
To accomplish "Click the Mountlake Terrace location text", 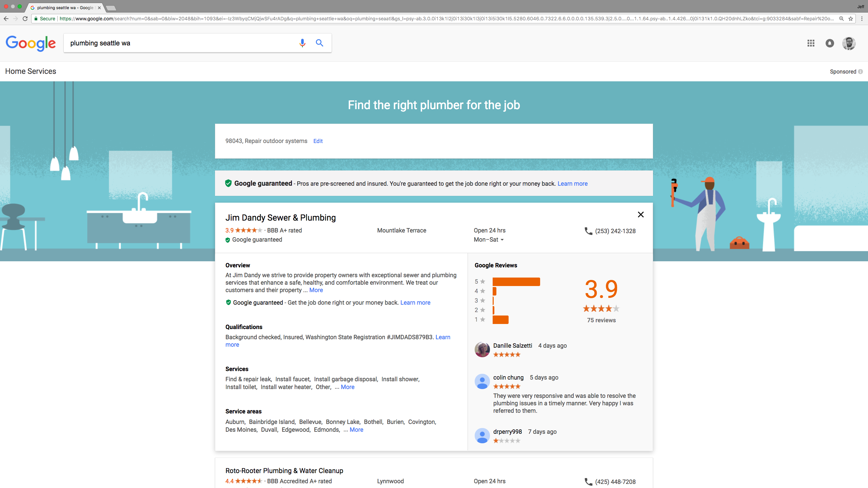I will pos(401,230).
